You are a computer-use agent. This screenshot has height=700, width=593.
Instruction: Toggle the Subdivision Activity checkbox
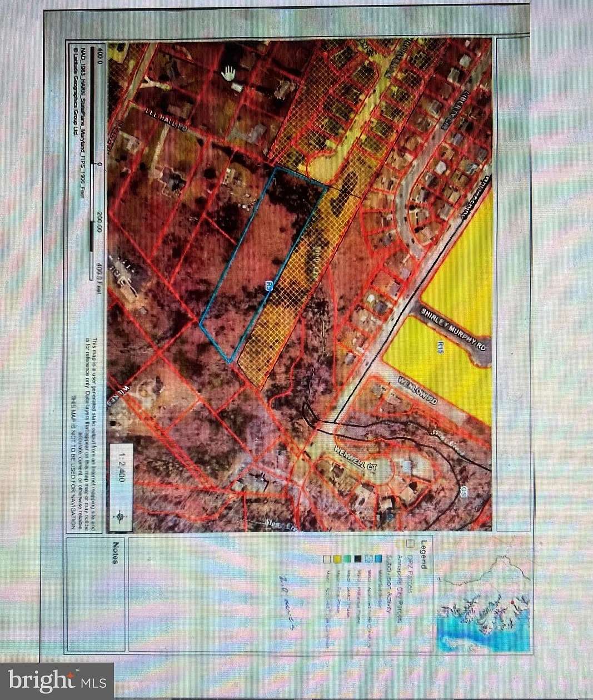[x=388, y=543]
